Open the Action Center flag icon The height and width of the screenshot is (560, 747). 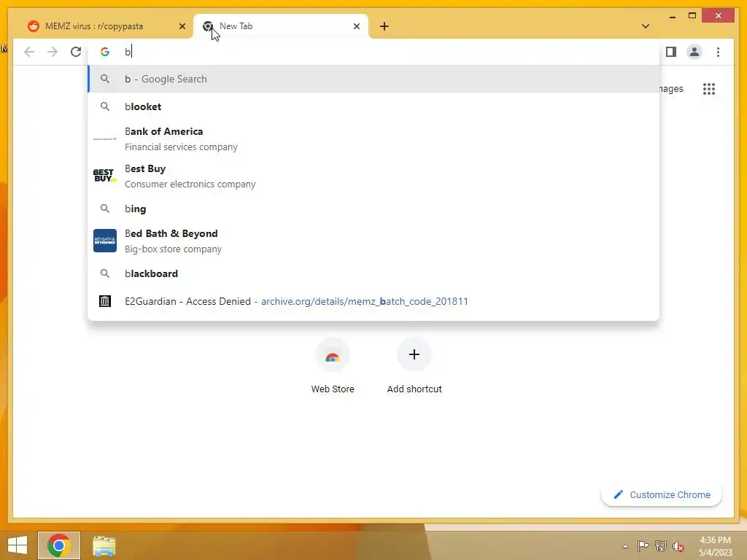(643, 545)
